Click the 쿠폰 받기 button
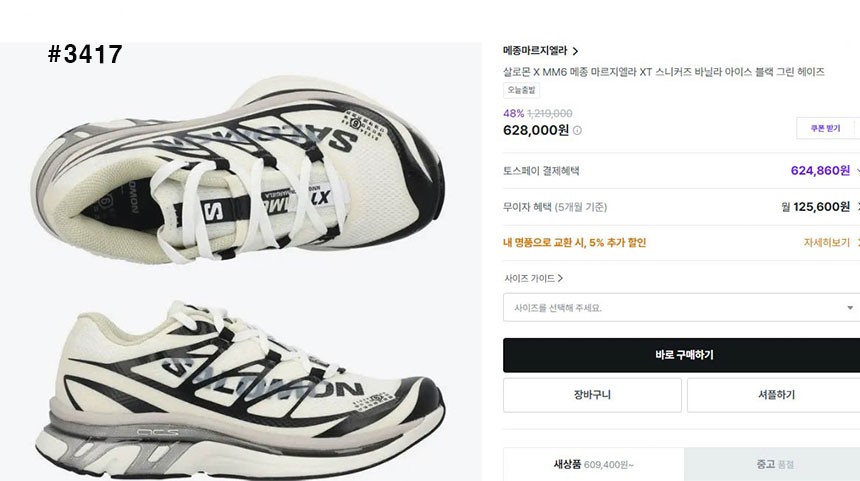This screenshot has width=860, height=481. point(825,128)
